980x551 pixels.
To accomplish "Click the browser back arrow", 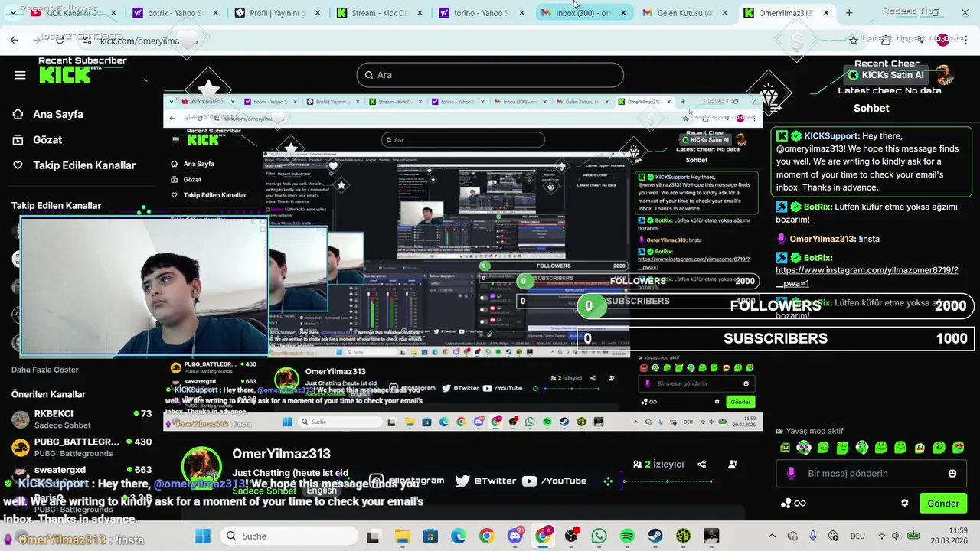I will 14,40.
